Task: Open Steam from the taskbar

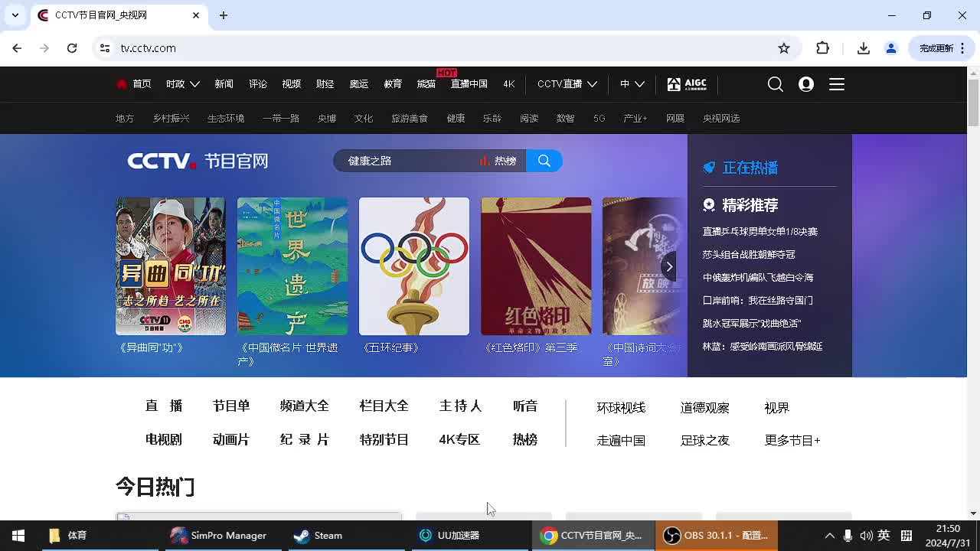Action: coord(318,536)
